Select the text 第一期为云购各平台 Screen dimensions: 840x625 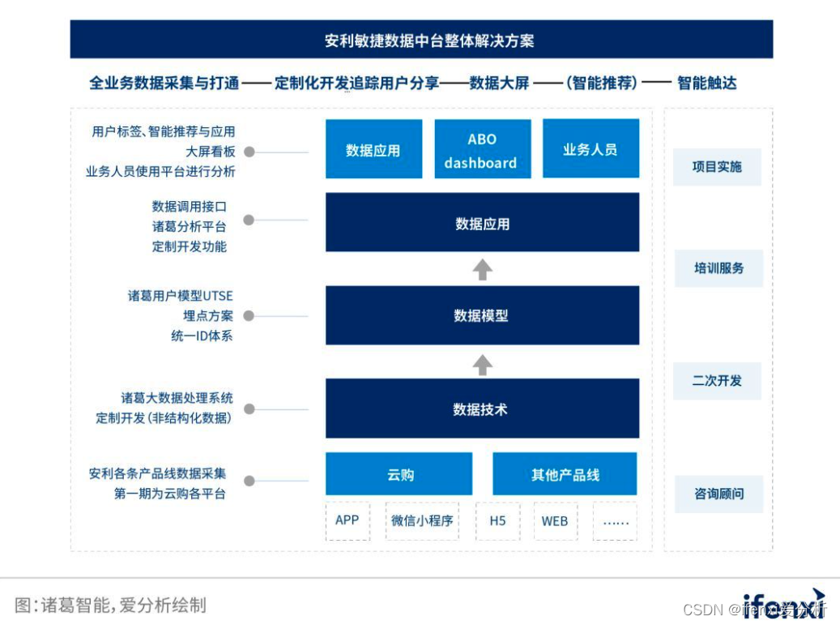pos(170,494)
